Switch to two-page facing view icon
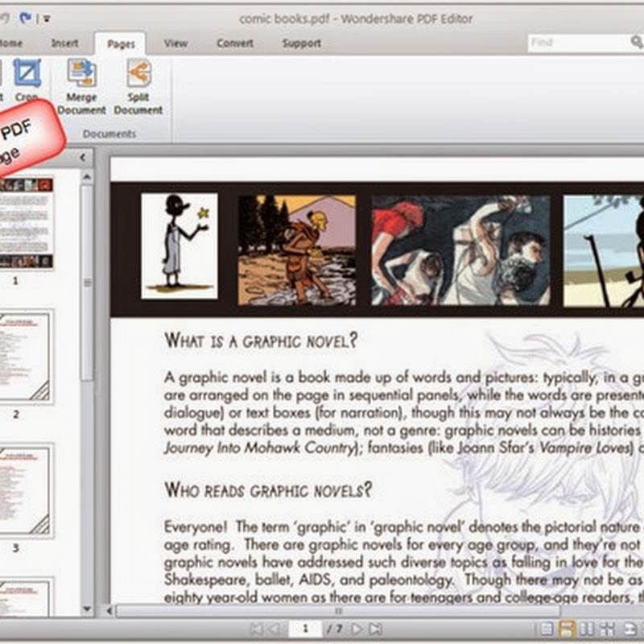The width and height of the screenshot is (644, 644). [587, 629]
